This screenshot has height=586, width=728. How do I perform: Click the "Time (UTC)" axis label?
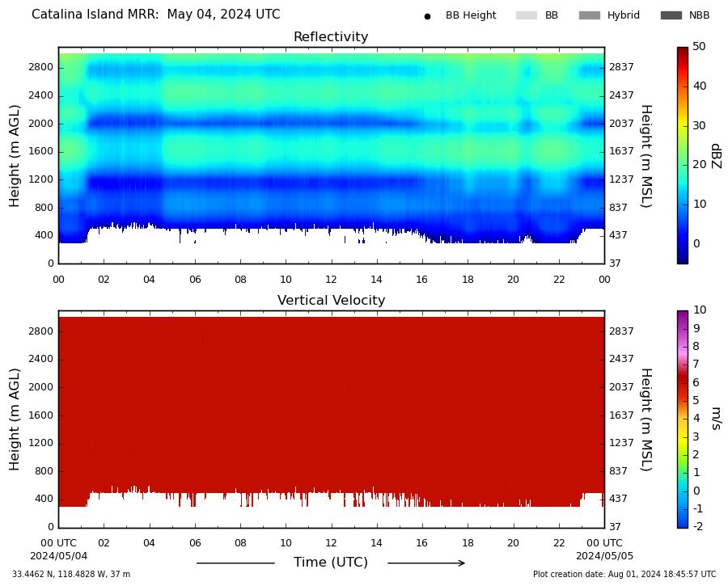coord(331,563)
